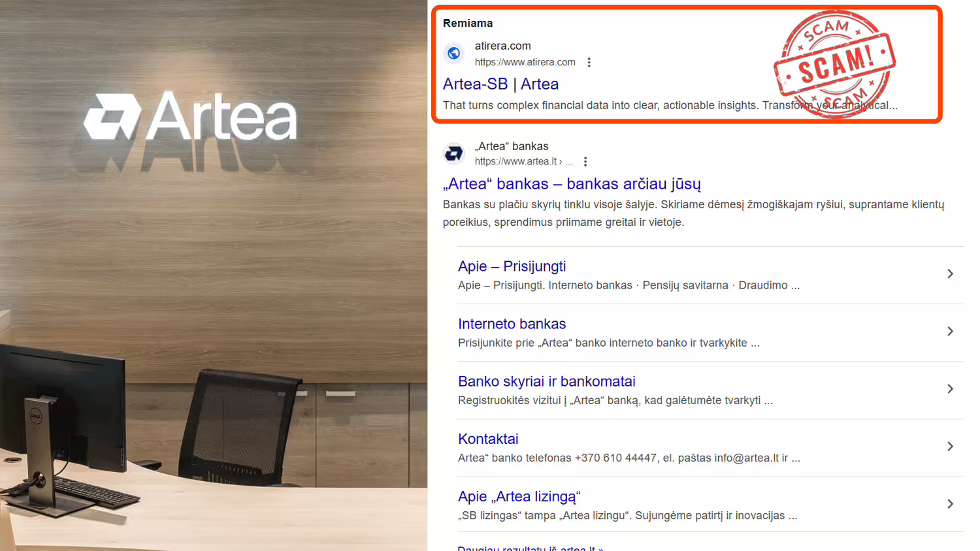
Task: Click the Artea office lobby photo
Action: [214, 275]
